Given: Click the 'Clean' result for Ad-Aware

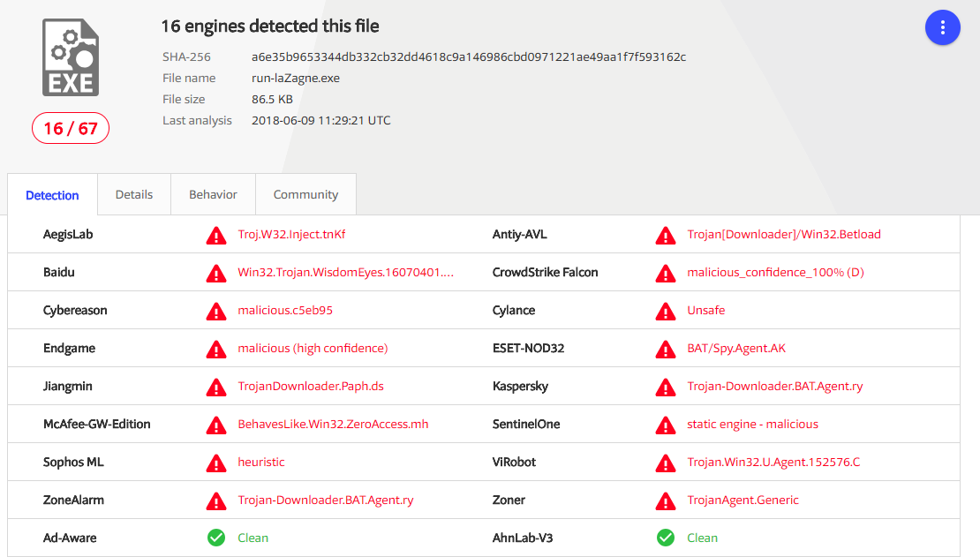Looking at the screenshot, I should pyautogui.click(x=253, y=538).
